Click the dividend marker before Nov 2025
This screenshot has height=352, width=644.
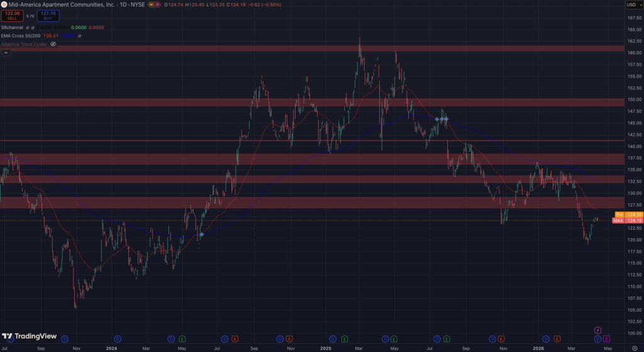point(492,339)
